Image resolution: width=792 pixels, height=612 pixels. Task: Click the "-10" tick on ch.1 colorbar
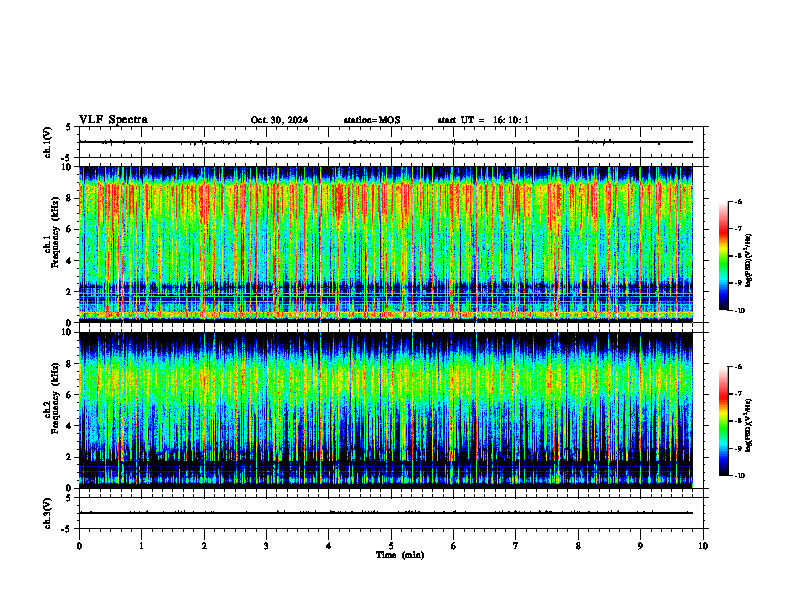[740, 311]
